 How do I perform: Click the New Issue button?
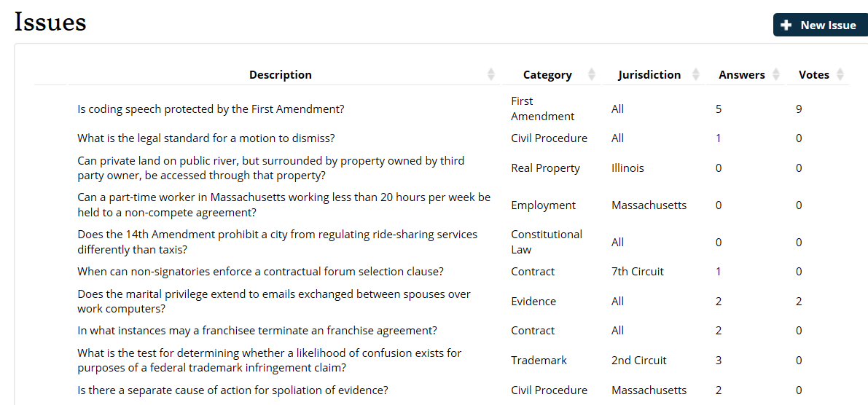click(821, 25)
